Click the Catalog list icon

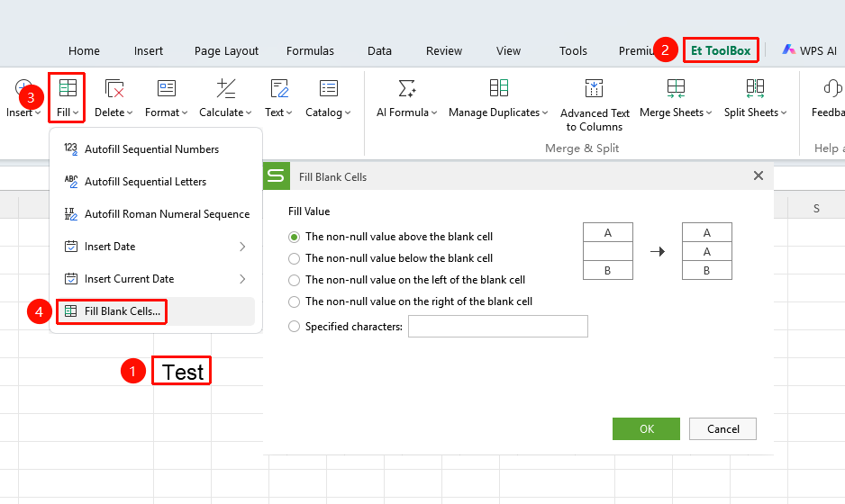328,88
